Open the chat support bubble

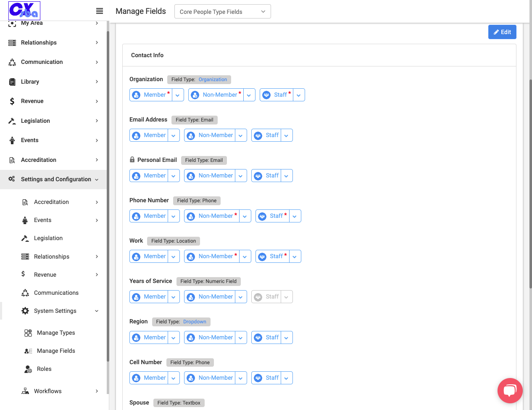point(510,391)
